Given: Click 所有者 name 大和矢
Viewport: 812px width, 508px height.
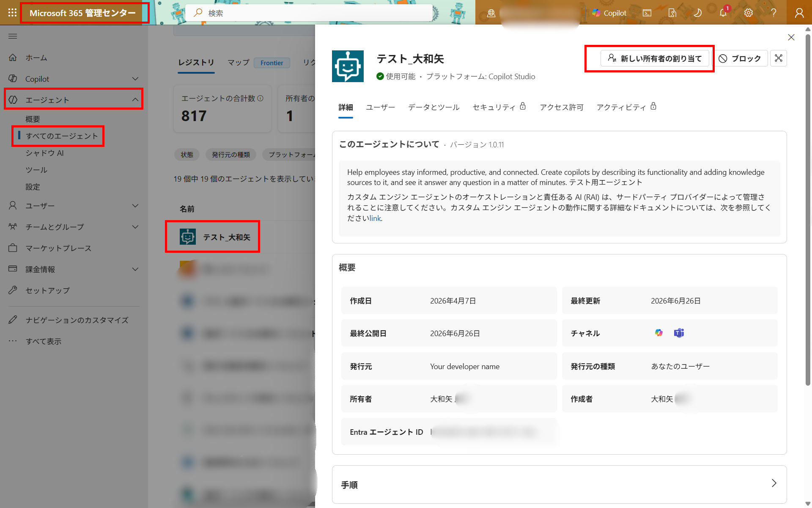Looking at the screenshot, I should tap(441, 399).
